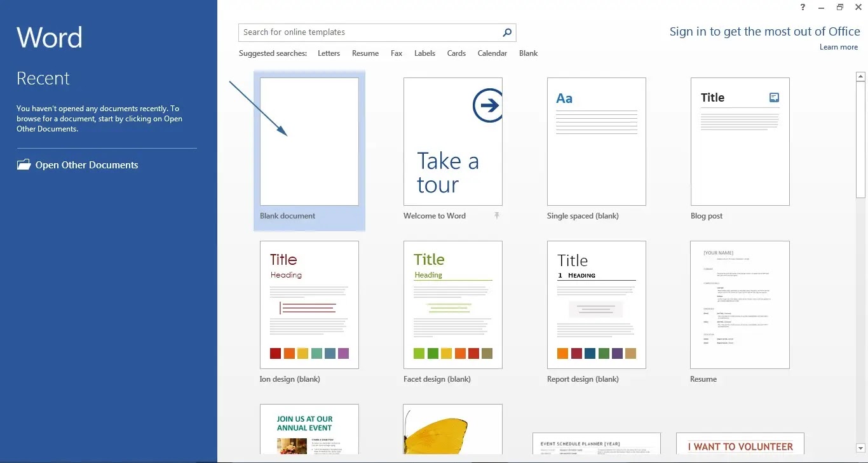Click the Help question mark icon
868x463 pixels.
tap(803, 7)
